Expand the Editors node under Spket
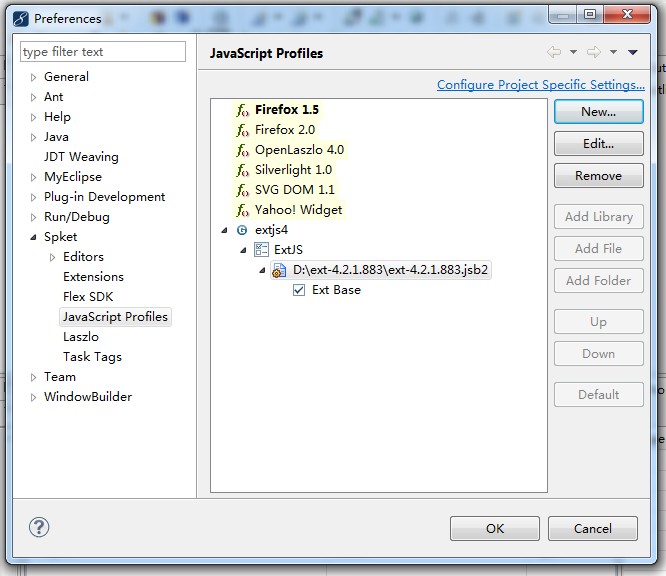666x576 pixels. tap(53, 257)
